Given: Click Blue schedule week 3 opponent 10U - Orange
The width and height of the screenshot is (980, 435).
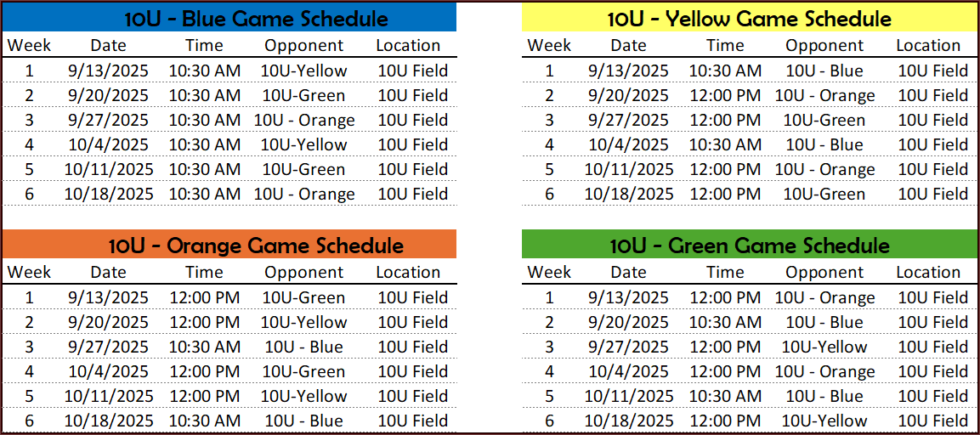Looking at the screenshot, I should [303, 120].
